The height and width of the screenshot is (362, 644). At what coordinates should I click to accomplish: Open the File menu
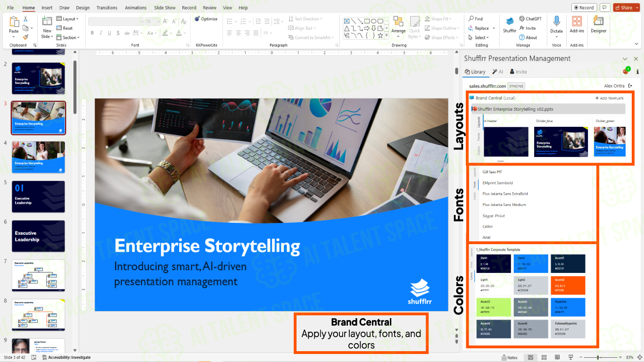[10, 8]
